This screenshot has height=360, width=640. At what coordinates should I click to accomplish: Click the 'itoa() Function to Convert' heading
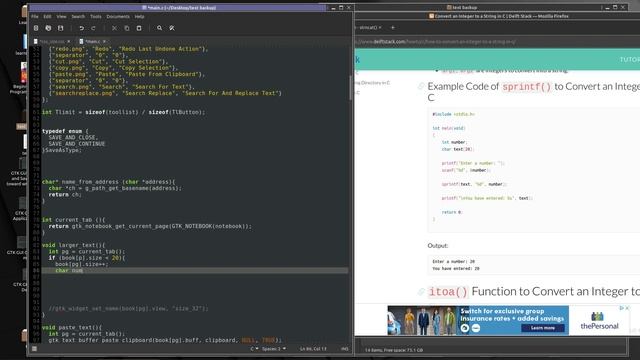[534, 291]
